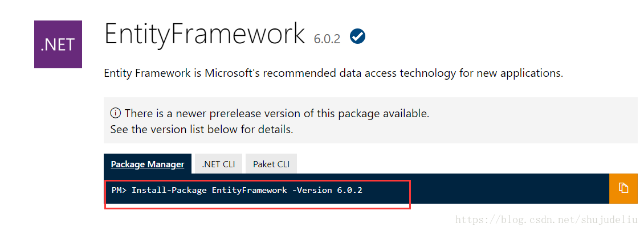Click the info circle icon in notice
The width and height of the screenshot is (644, 231).
tap(116, 113)
